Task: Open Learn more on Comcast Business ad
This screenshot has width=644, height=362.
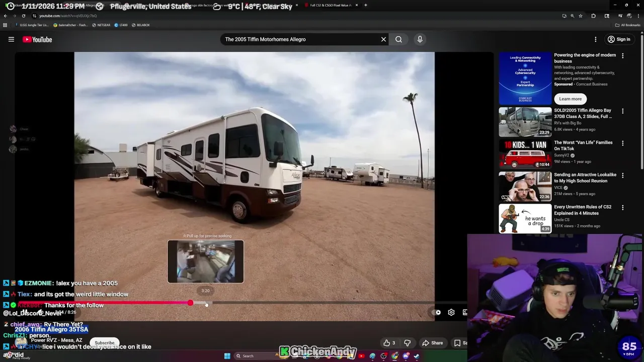Action: click(x=570, y=99)
